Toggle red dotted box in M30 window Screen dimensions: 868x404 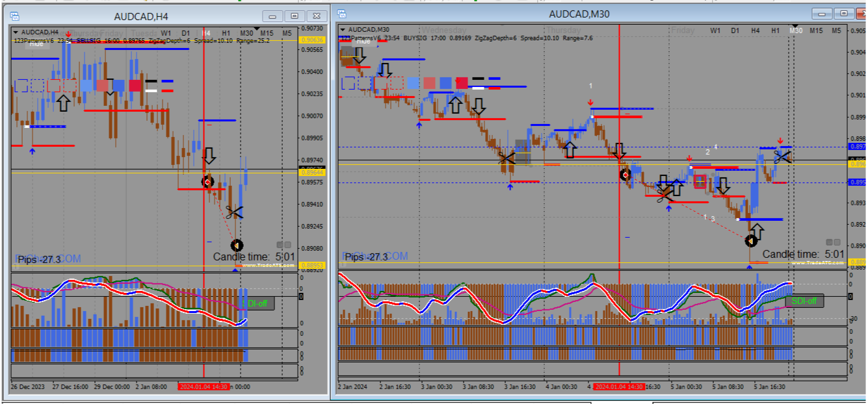(397, 82)
